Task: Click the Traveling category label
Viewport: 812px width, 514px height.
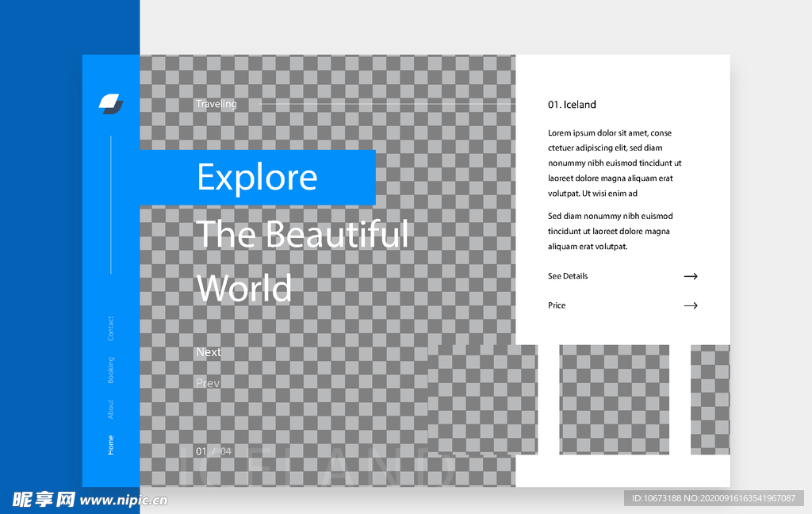Action: tap(216, 104)
